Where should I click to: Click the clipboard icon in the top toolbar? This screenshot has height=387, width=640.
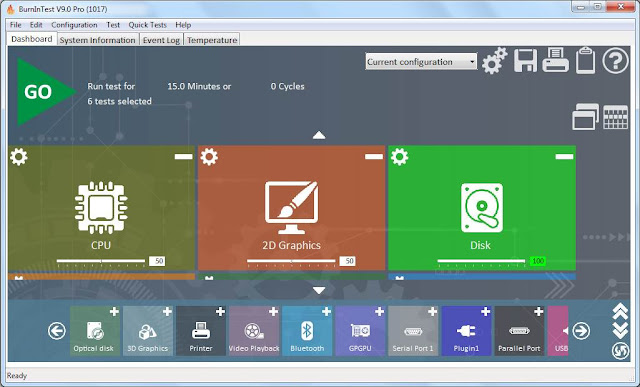(x=585, y=60)
